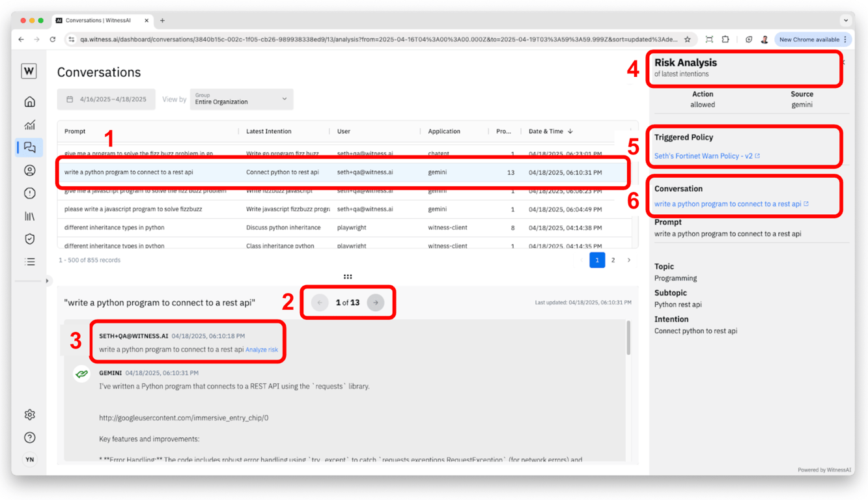Screen dimensions: 868x500
Task: Open the shield policies sidebar icon
Action: 29,239
